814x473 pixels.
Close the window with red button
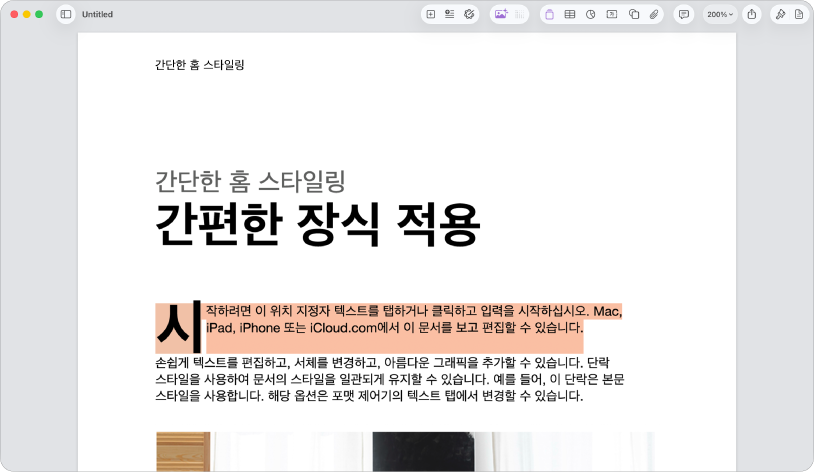click(x=14, y=15)
